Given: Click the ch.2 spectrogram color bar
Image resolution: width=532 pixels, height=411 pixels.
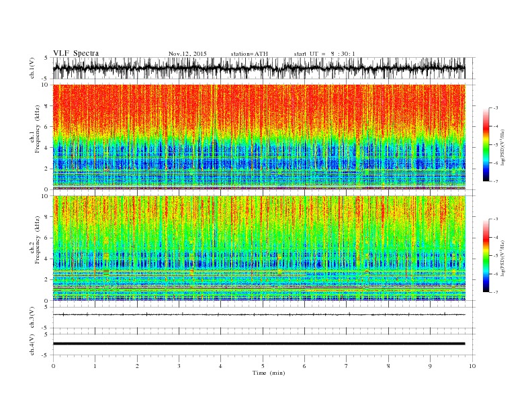Looking at the screenshot, I should [x=486, y=256].
